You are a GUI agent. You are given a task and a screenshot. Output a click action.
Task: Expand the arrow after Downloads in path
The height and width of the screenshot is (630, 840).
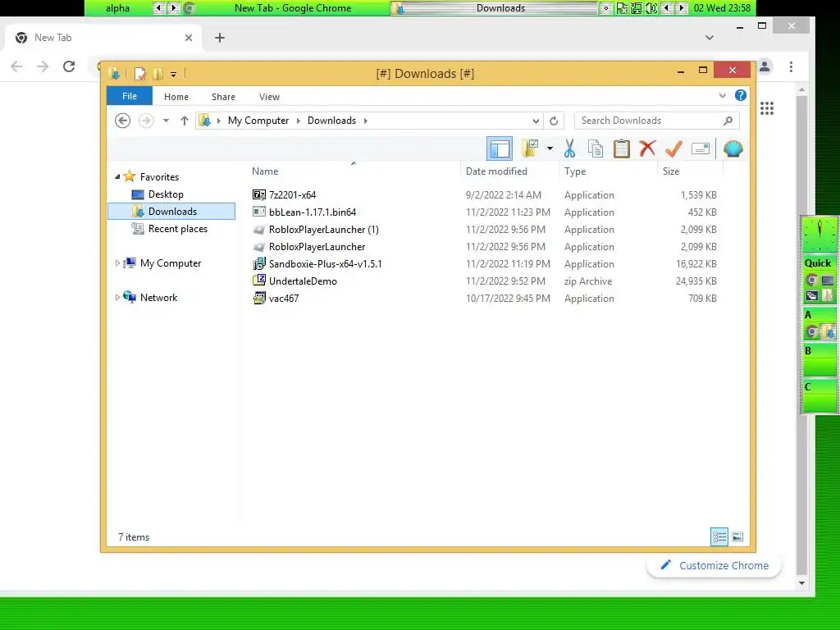click(x=365, y=121)
